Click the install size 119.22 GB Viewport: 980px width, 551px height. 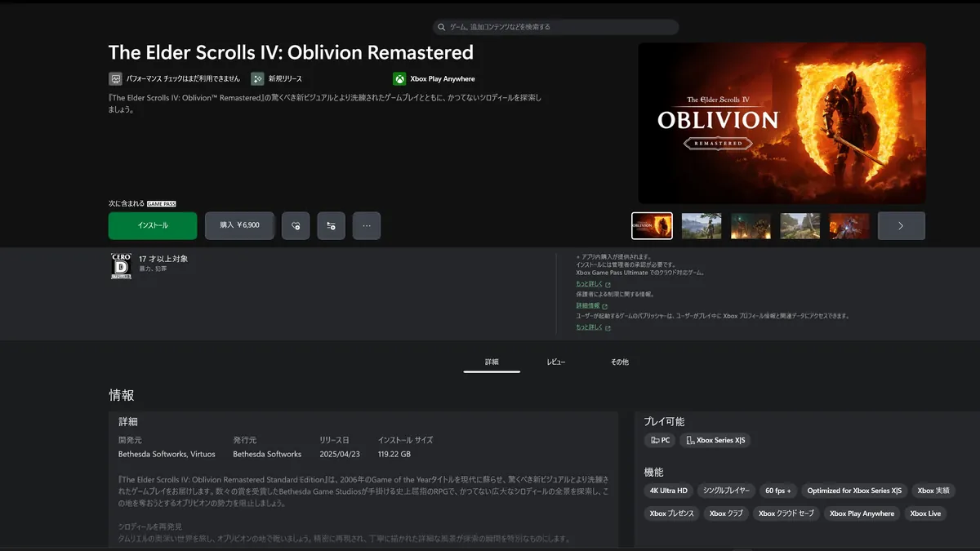click(394, 454)
